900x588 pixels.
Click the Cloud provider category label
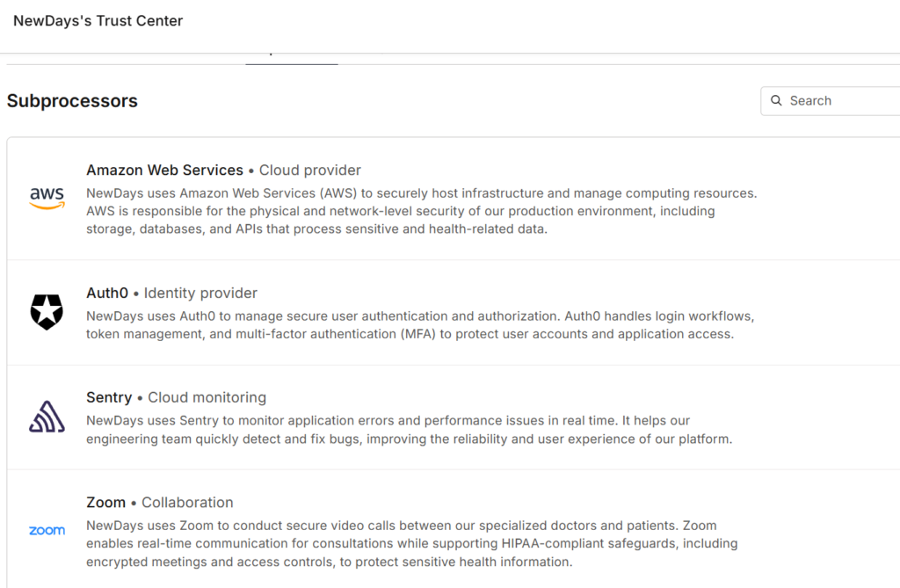click(x=309, y=171)
